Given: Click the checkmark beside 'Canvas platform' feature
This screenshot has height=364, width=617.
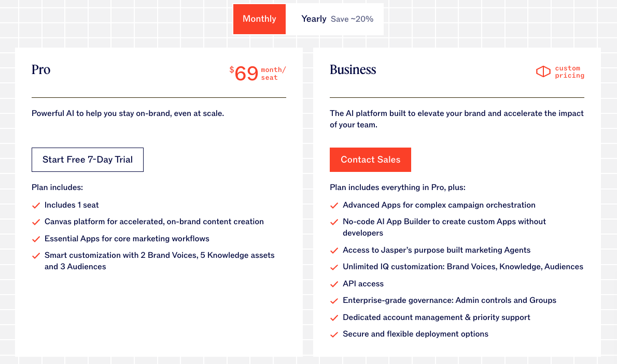Looking at the screenshot, I should [36, 222].
